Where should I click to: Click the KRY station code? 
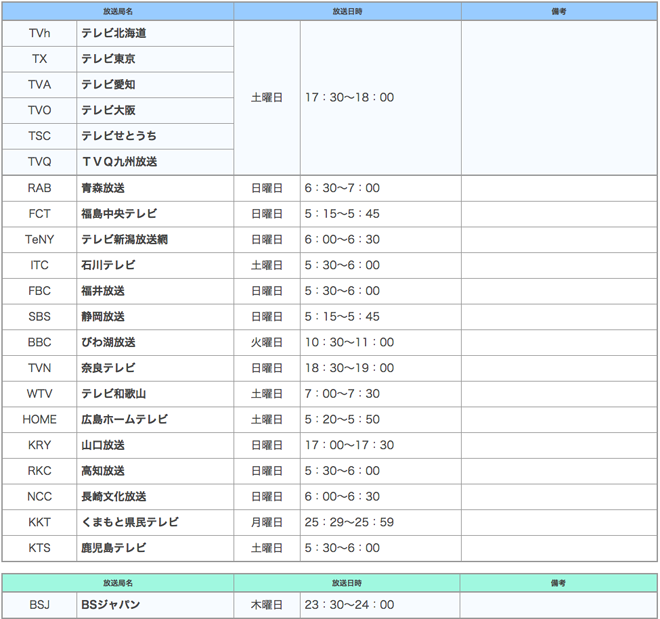(x=40, y=445)
